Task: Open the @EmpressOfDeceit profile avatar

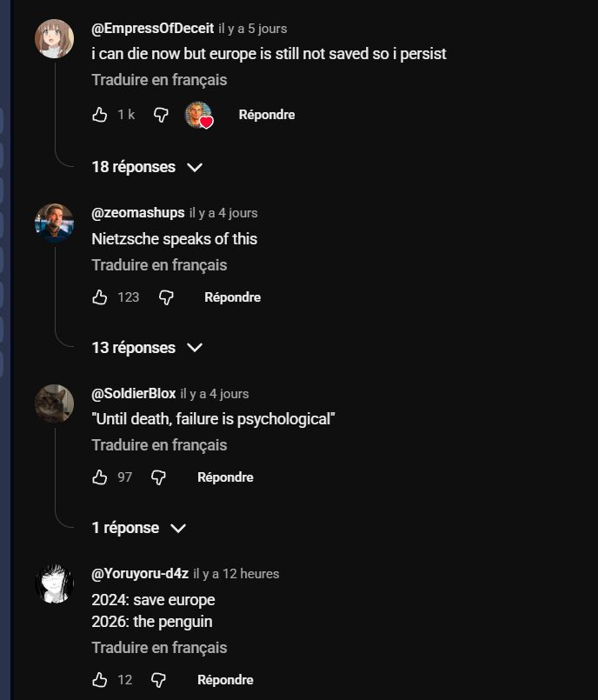Action: [x=54, y=38]
